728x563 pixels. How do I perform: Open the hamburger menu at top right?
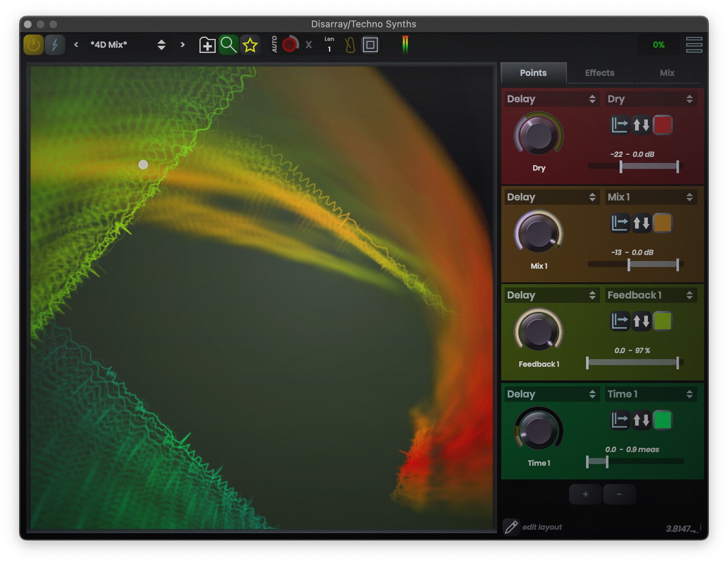pos(694,44)
